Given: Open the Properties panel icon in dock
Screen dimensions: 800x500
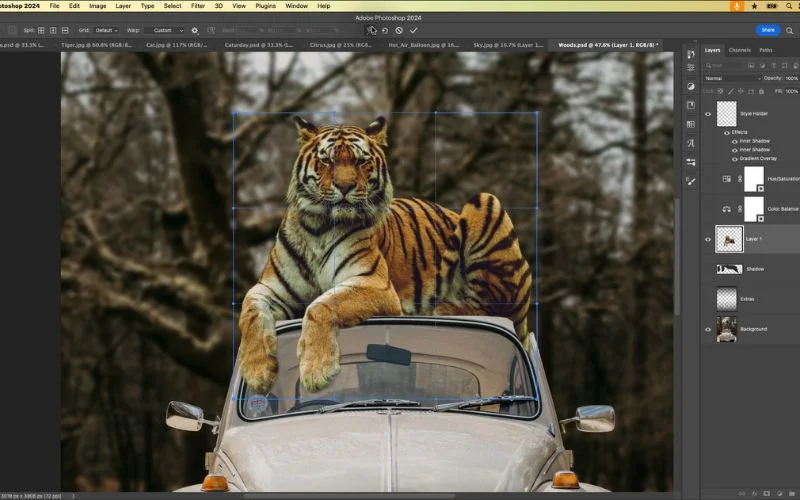Looking at the screenshot, I should [x=691, y=67].
